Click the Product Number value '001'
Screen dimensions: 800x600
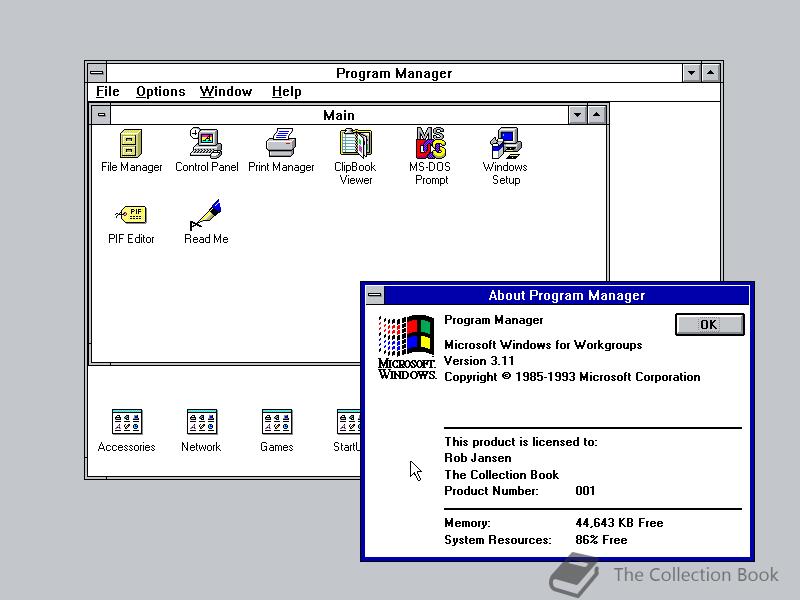click(x=585, y=491)
